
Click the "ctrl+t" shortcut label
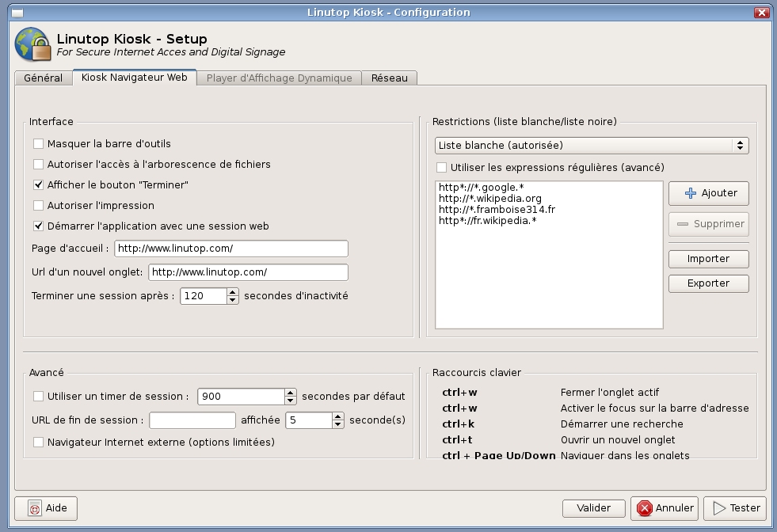[457, 440]
